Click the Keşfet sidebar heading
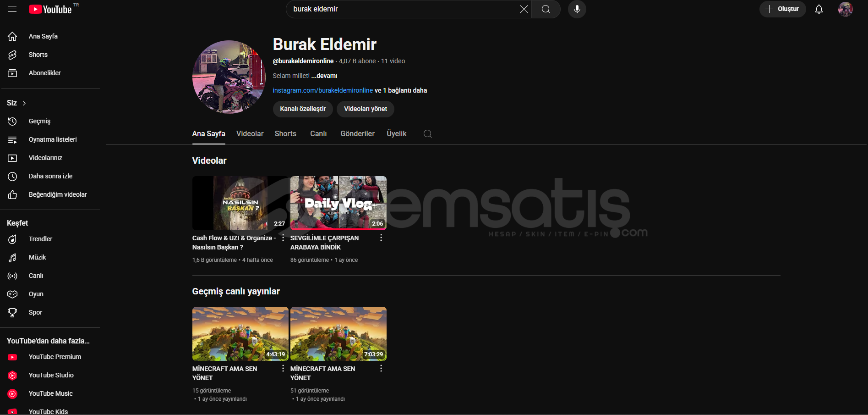 (17, 223)
